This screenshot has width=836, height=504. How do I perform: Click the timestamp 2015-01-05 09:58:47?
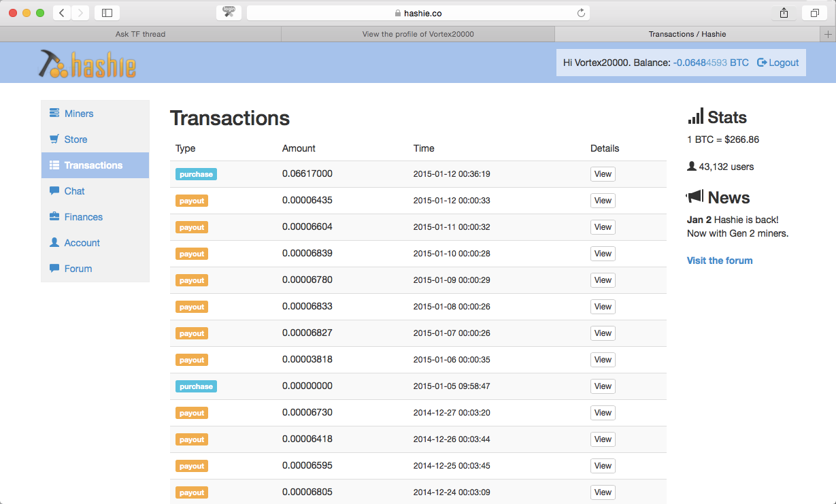pos(452,386)
